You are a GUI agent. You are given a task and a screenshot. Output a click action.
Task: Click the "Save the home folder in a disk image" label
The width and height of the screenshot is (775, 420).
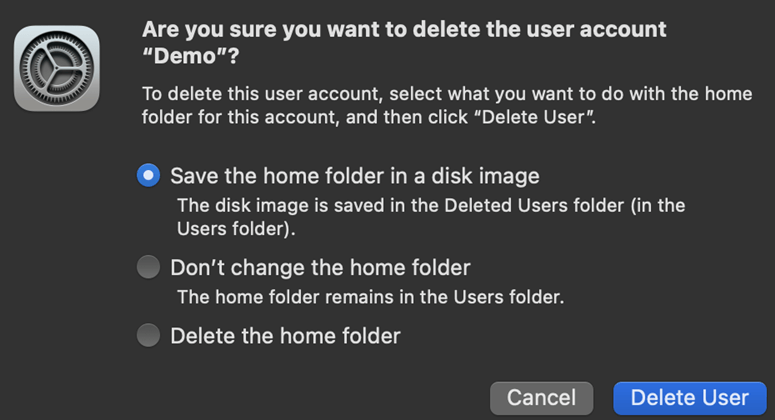coord(354,176)
